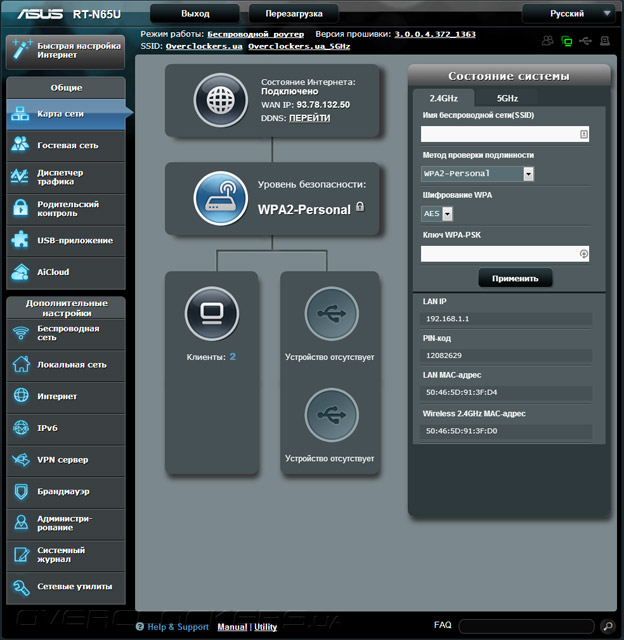Click the Выход logout button

click(x=195, y=13)
